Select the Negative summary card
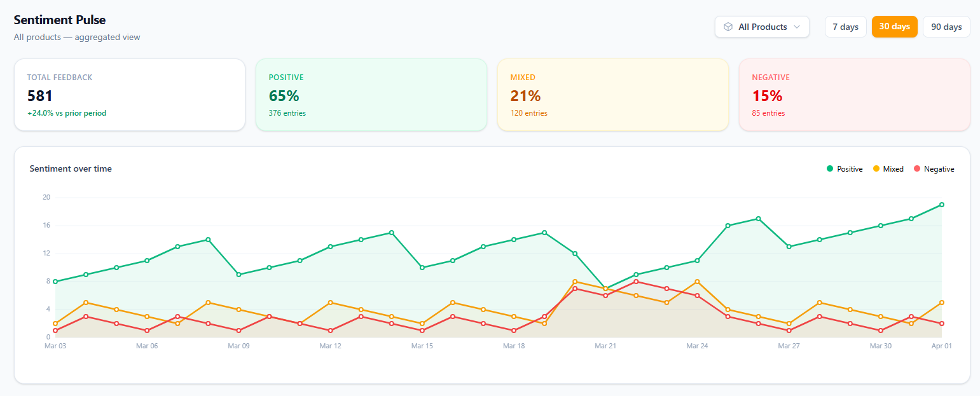Viewport: 980px width, 396px height. coord(854,94)
